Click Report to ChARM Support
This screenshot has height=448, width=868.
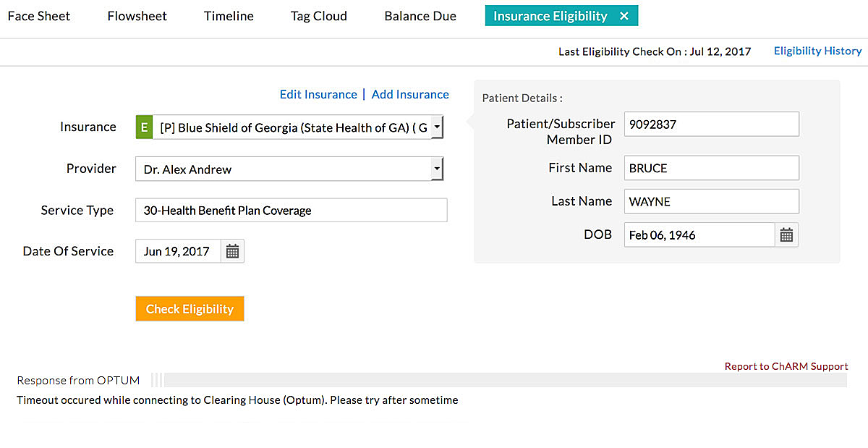786,366
